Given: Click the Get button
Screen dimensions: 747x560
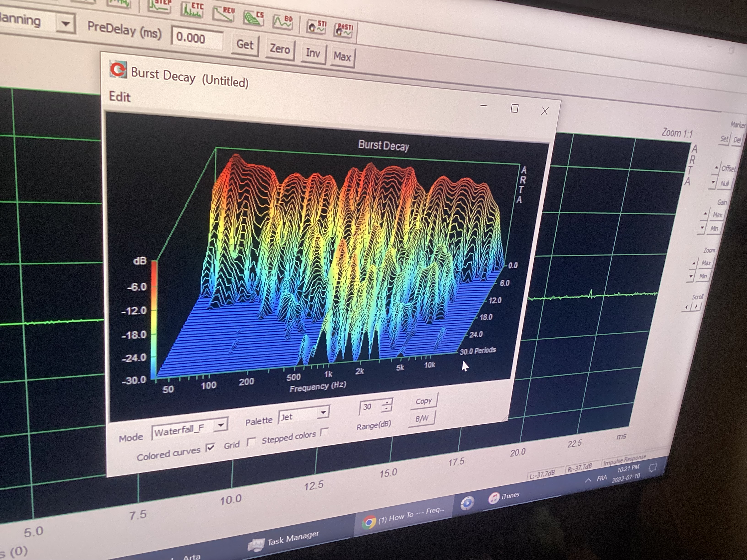Looking at the screenshot, I should [x=245, y=45].
